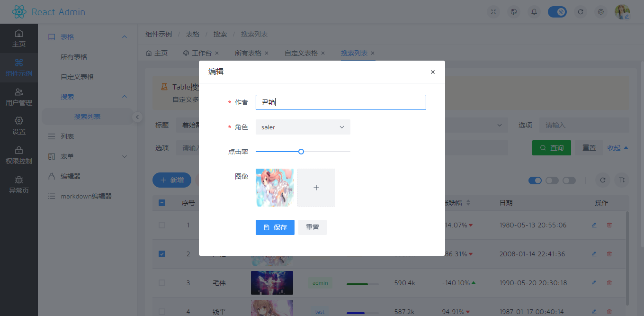The width and height of the screenshot is (644, 316).
Task: Click the edit pencil for row 3
Action: (x=594, y=283)
